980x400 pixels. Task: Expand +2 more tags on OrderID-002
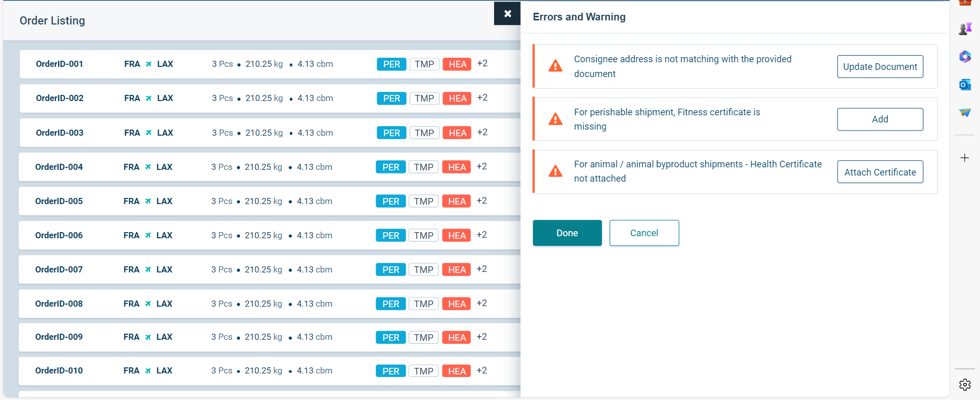(x=482, y=98)
